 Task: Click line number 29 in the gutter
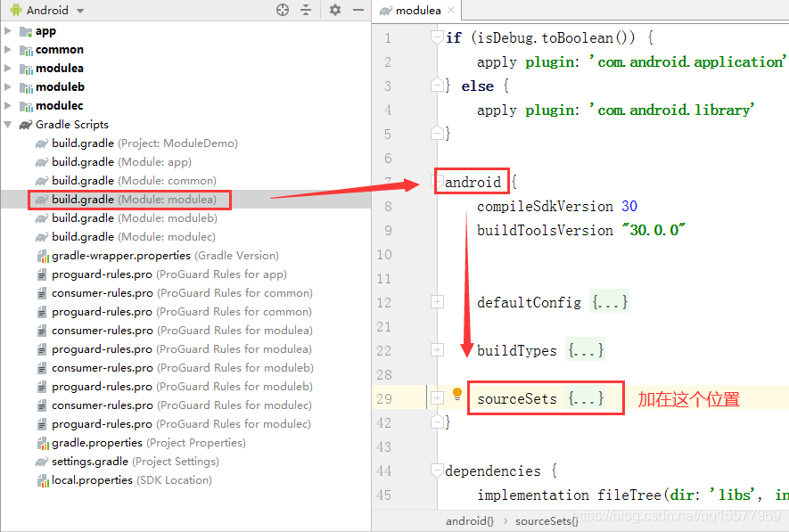384,398
